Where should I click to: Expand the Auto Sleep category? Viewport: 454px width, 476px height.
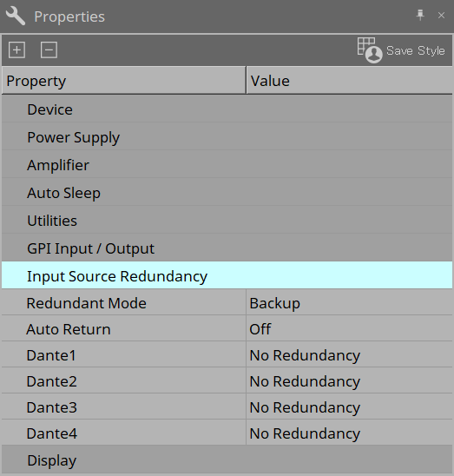click(227, 193)
